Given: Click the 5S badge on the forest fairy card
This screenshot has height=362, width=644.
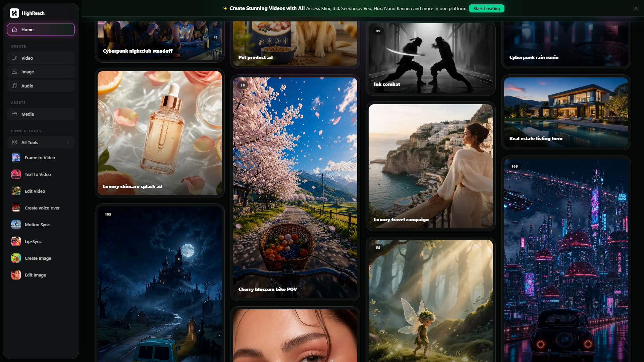Looking at the screenshot, I should (x=378, y=247).
